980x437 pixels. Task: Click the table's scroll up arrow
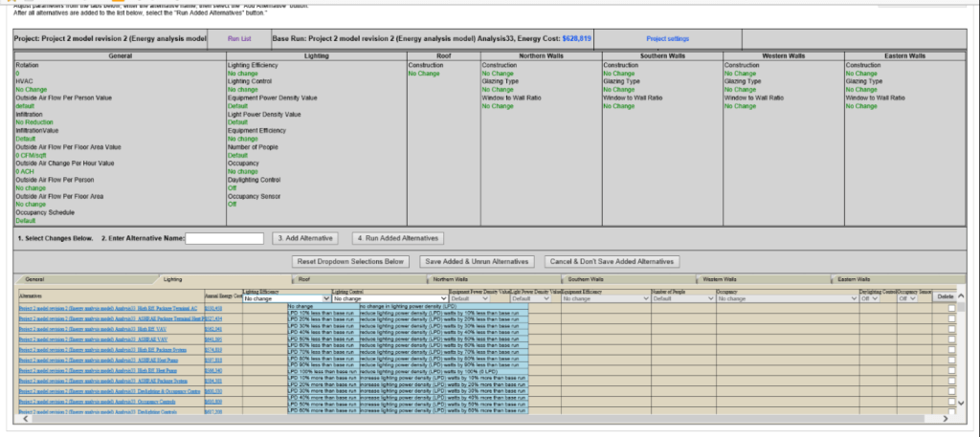pyautogui.click(x=961, y=295)
